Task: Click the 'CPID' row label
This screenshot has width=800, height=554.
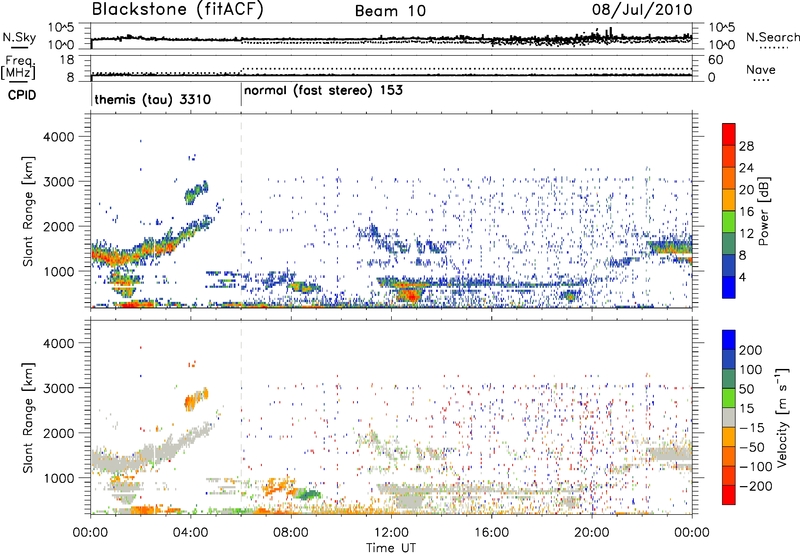Action: click(x=22, y=95)
